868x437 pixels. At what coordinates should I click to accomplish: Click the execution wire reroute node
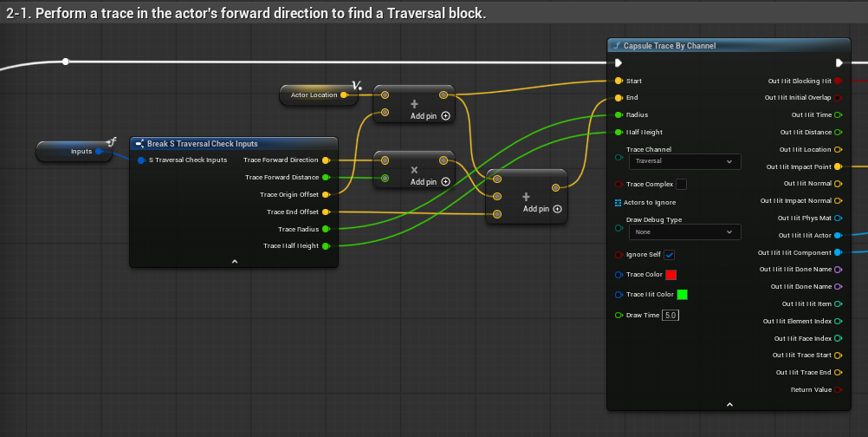point(65,62)
